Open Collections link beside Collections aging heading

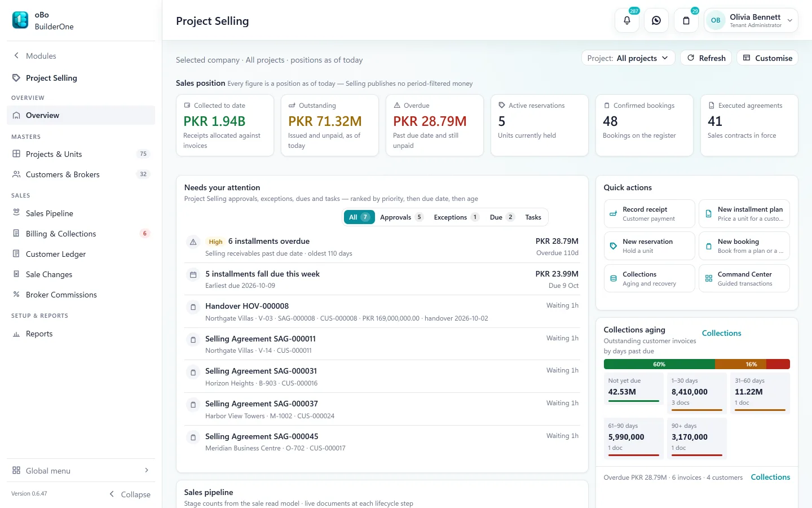point(721,333)
